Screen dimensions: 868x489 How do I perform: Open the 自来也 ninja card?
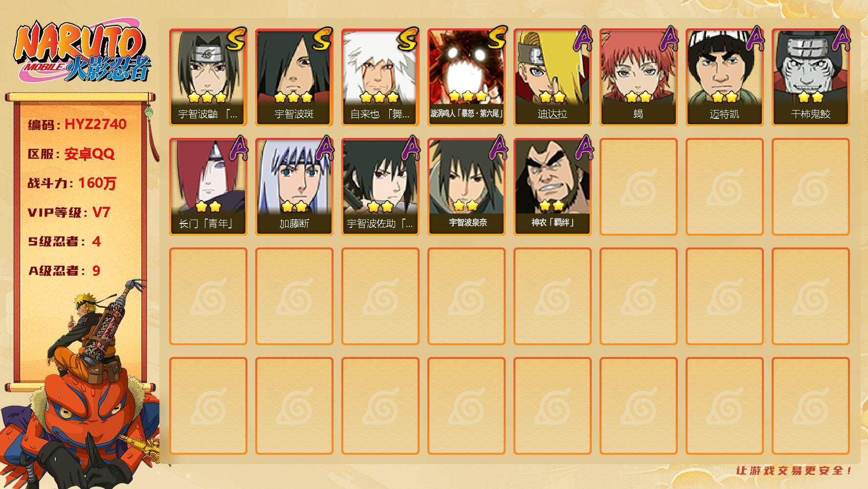[380, 77]
